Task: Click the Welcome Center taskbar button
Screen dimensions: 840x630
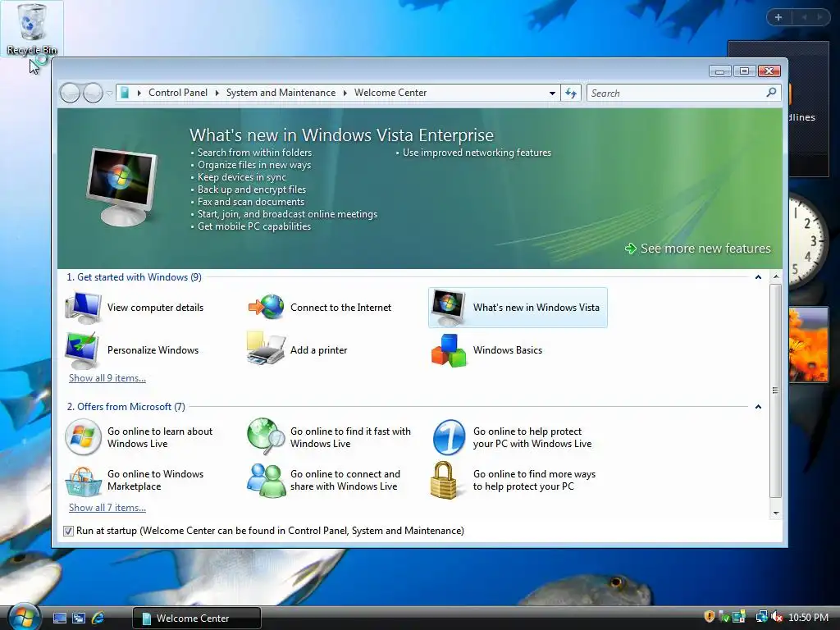Action: pyautogui.click(x=197, y=619)
